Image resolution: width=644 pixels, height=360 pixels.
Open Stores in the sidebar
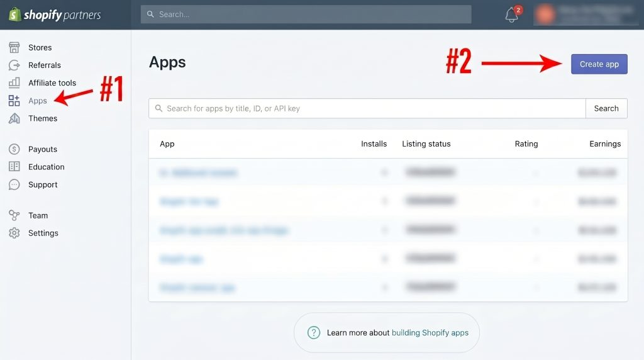pos(40,48)
